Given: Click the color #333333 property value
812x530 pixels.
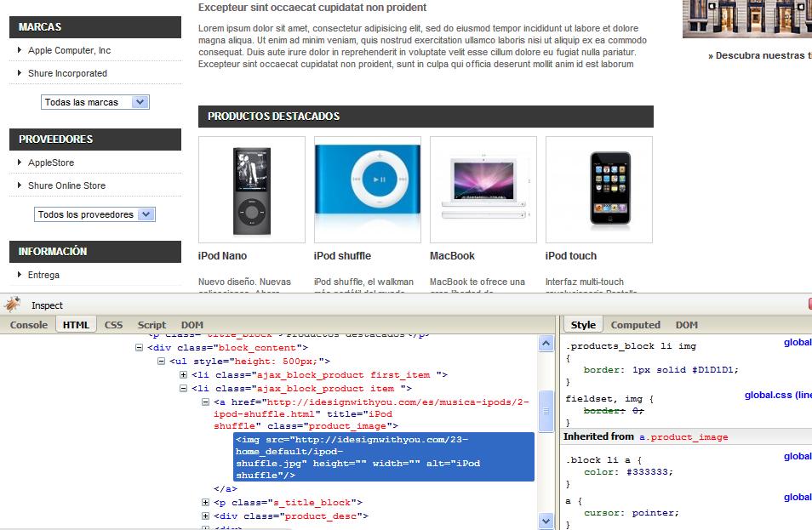Looking at the screenshot, I should coord(649,472).
